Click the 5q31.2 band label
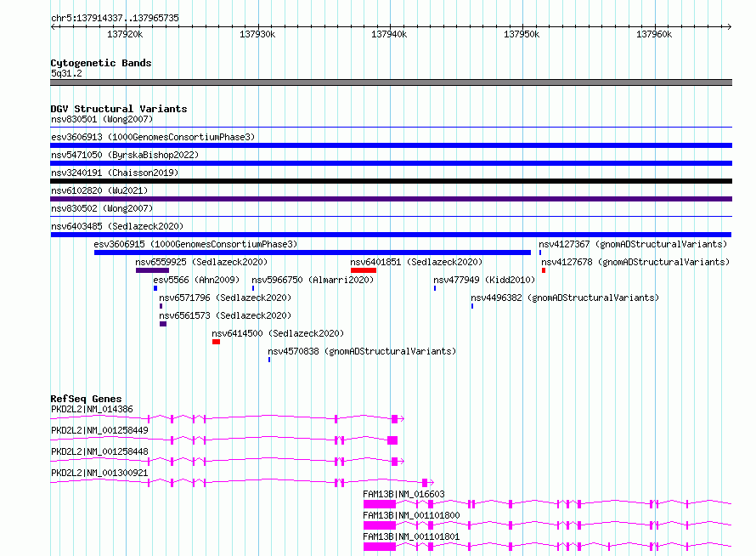756x556 pixels. (66, 73)
